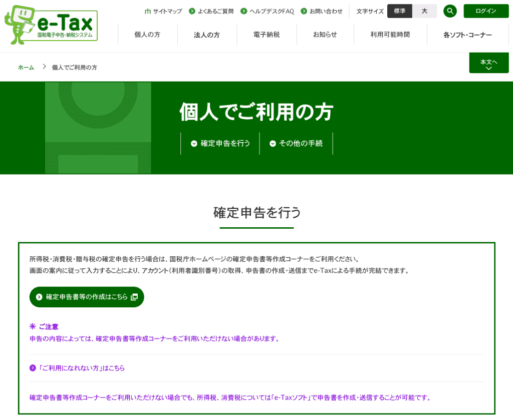Switch to the 法人の方 menu item
The image size is (513, 420).
(x=207, y=35)
